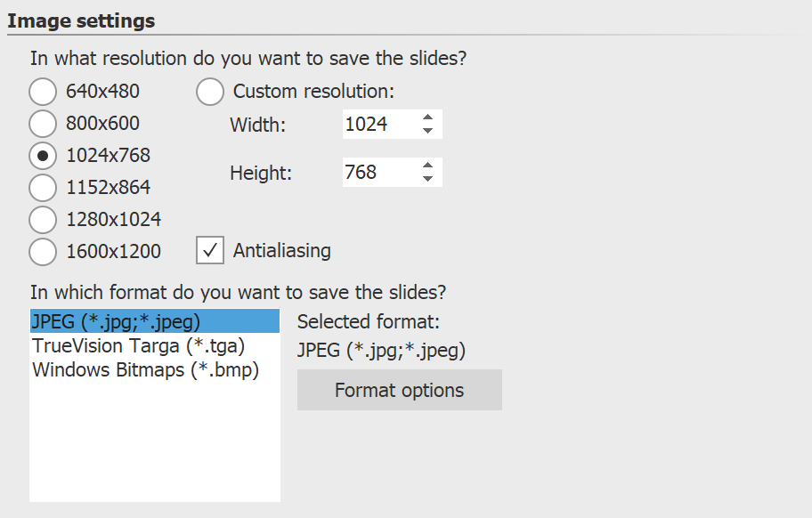Enable the Custom resolution option
This screenshot has width=812, height=518.
(210, 92)
